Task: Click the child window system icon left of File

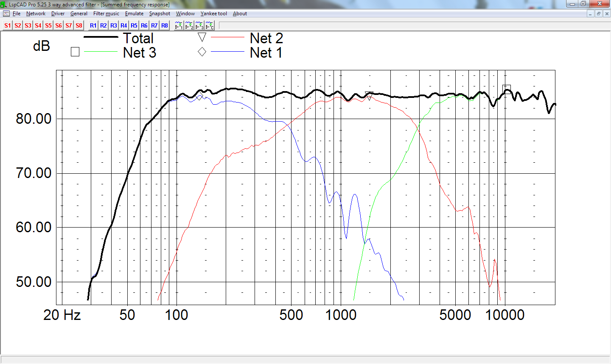Action: point(6,14)
